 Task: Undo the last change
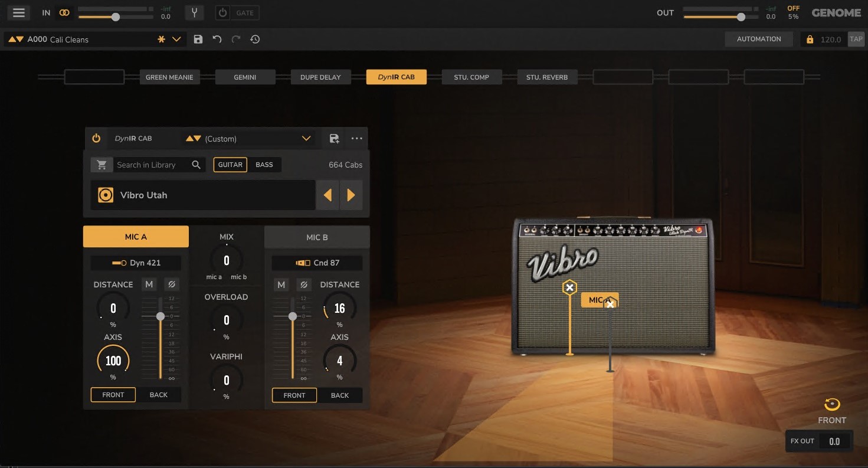point(217,39)
